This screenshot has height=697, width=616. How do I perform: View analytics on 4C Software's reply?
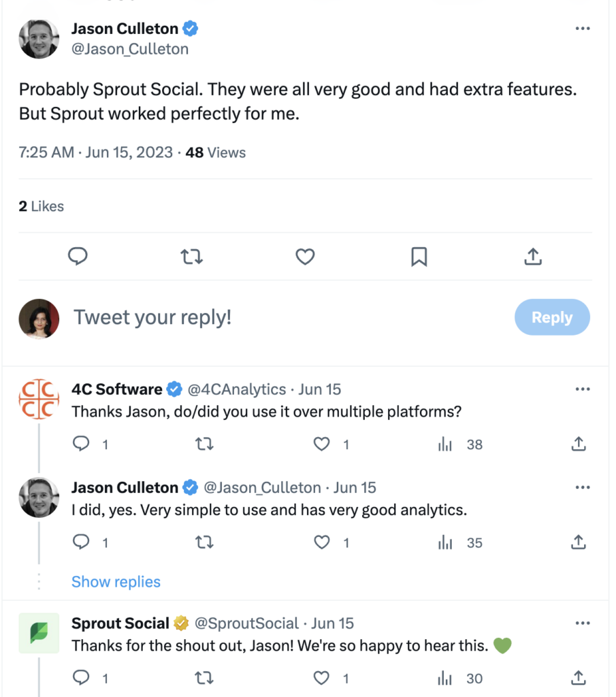[x=446, y=444]
